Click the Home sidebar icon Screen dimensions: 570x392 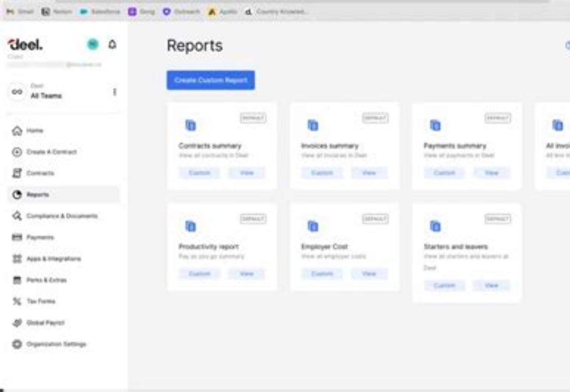pos(17,131)
